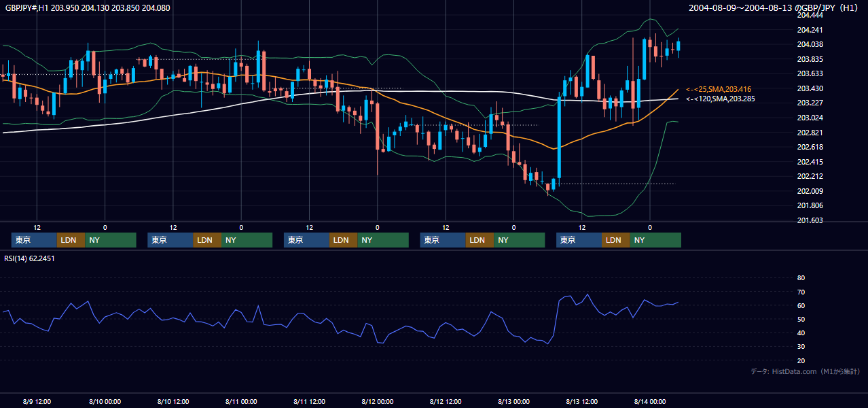Image resolution: width=868 pixels, height=408 pixels.
Task: Click the GBPJPY#,H1 chart title text
Action: tap(87, 7)
